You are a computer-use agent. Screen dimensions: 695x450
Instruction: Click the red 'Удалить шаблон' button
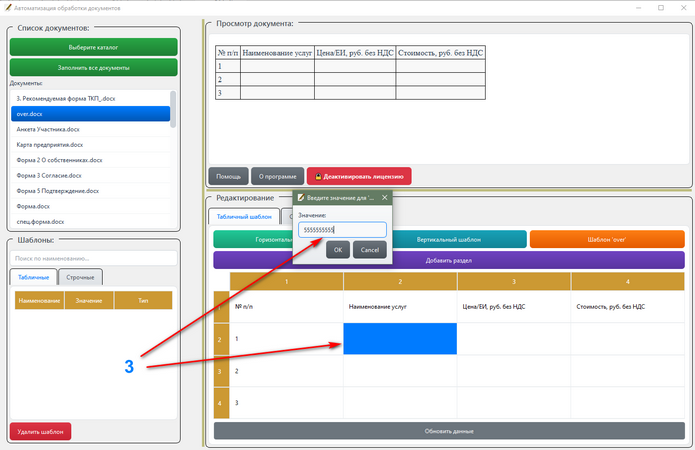pos(40,431)
